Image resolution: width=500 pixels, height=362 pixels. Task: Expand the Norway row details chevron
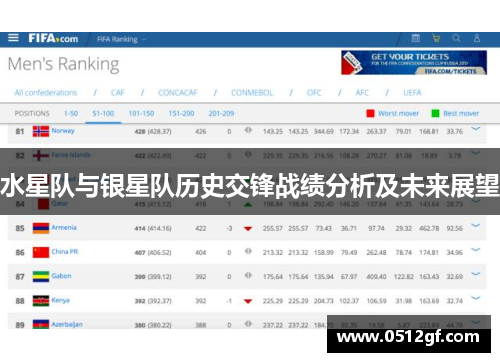coord(476,129)
